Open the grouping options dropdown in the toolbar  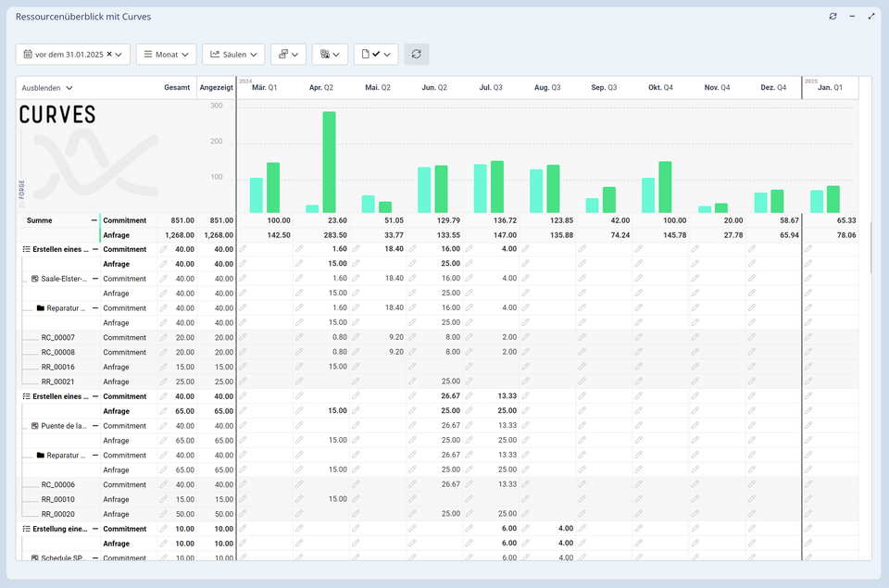pos(288,55)
